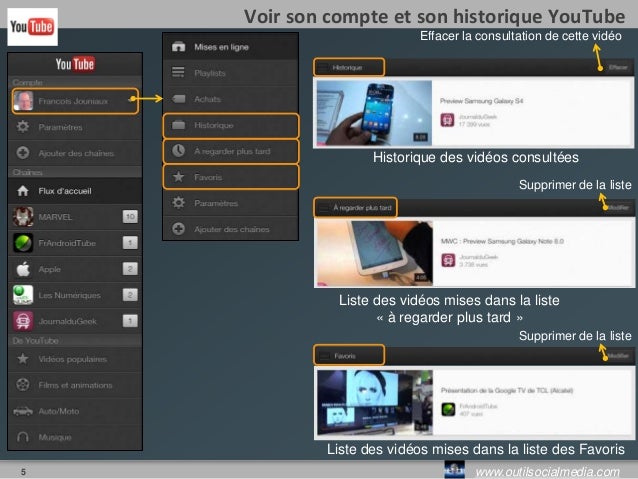Click Modifier in À regarder plus tard header
The image size is (638, 479).
point(618,208)
